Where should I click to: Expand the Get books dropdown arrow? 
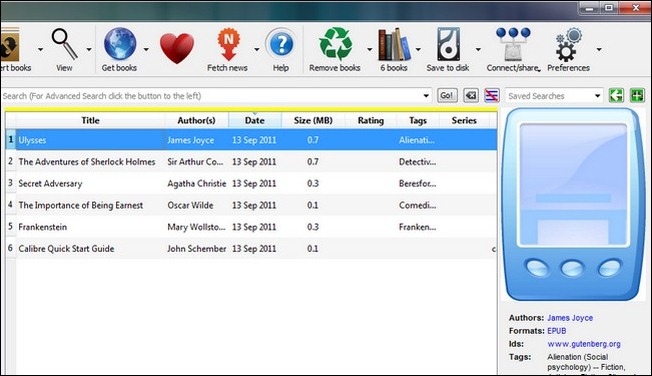tap(146, 49)
